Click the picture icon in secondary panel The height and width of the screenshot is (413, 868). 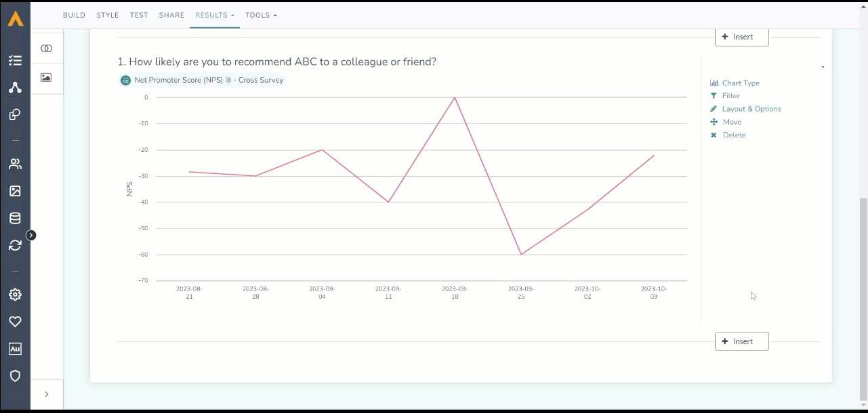tap(46, 77)
